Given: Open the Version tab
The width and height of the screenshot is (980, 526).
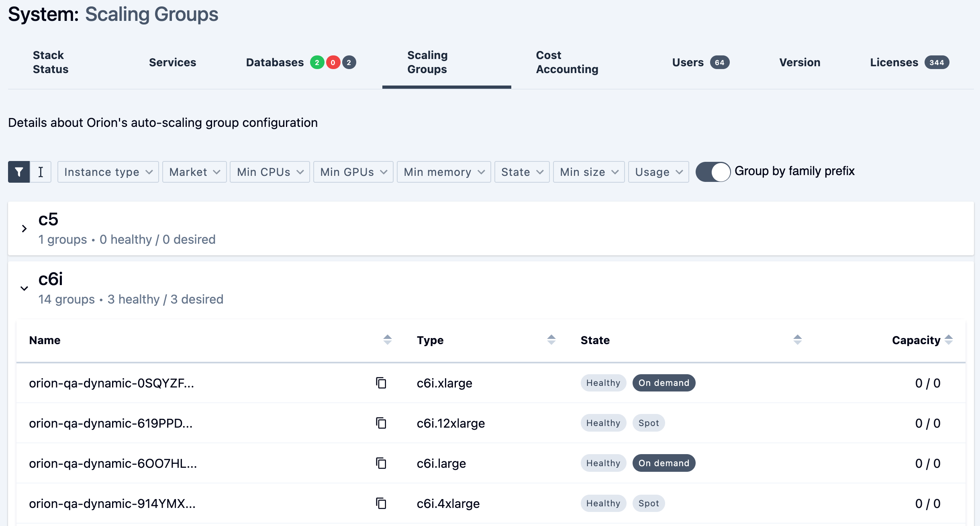Looking at the screenshot, I should coord(800,62).
